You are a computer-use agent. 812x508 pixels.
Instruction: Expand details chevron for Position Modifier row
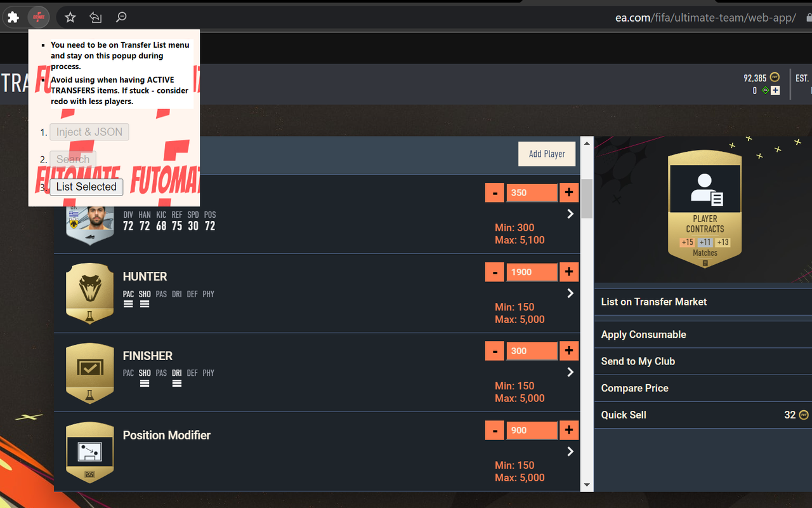click(570, 451)
